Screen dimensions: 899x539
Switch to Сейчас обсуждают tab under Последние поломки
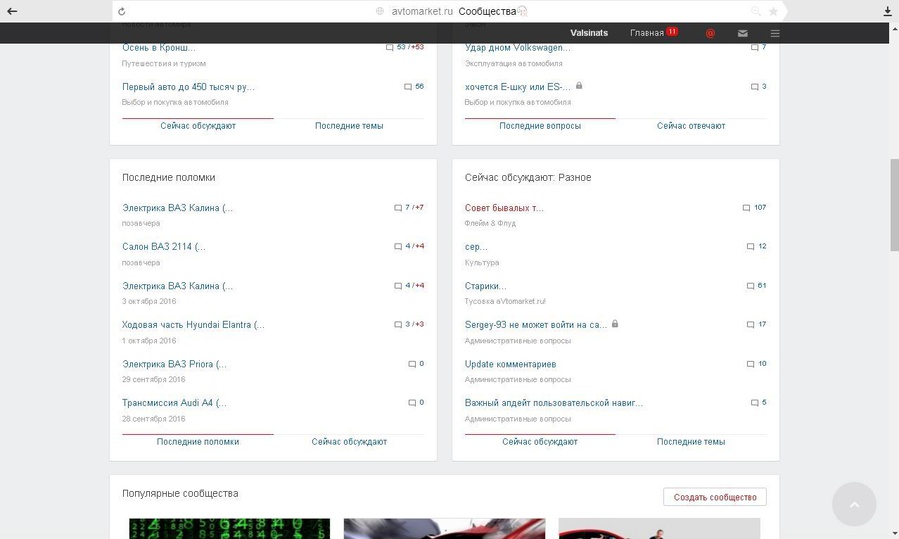coord(349,442)
